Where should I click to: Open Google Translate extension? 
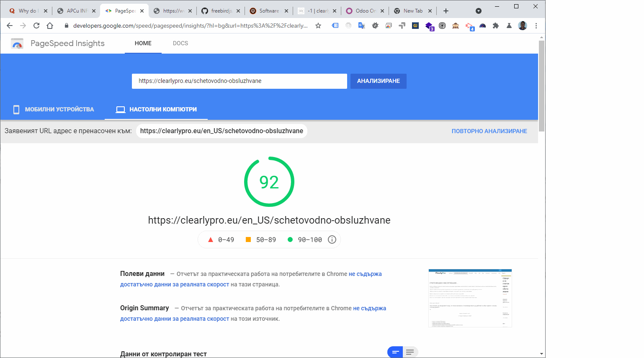coord(362,26)
